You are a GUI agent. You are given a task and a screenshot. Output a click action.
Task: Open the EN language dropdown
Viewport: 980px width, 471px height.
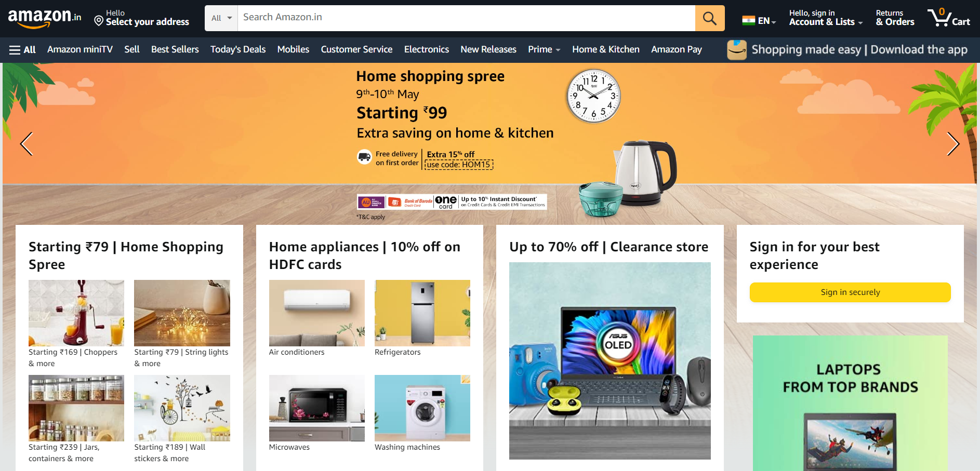(766, 21)
